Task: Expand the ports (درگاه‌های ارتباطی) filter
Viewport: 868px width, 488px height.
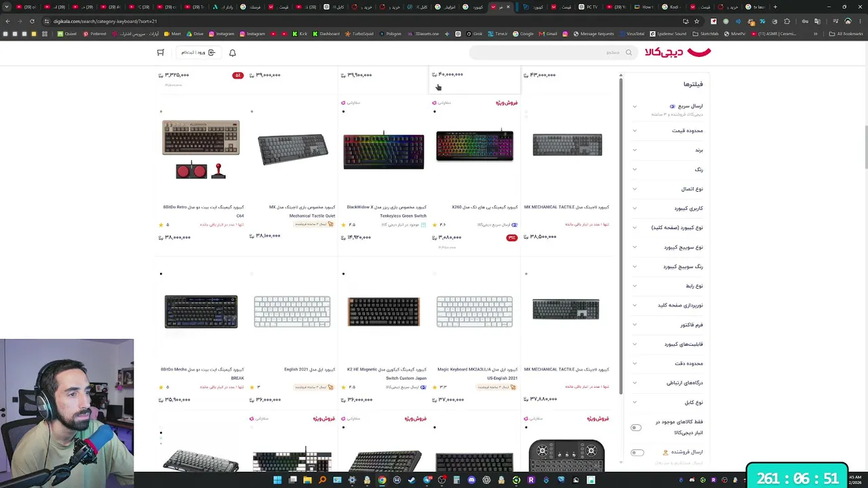Action: 667,383
